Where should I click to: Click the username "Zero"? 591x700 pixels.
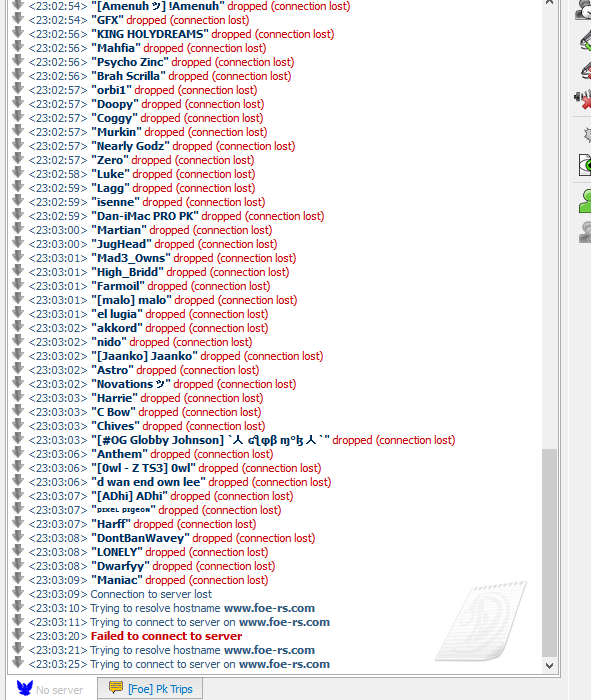point(110,160)
